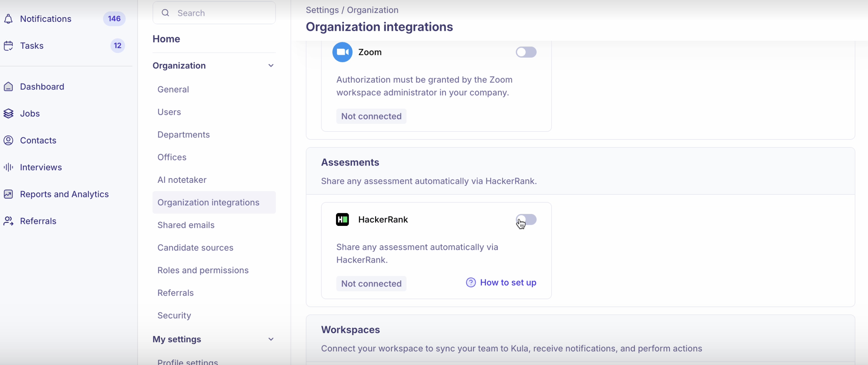The image size is (868, 365).
Task: Click the Referrals people icon in sidebar
Action: click(x=8, y=221)
